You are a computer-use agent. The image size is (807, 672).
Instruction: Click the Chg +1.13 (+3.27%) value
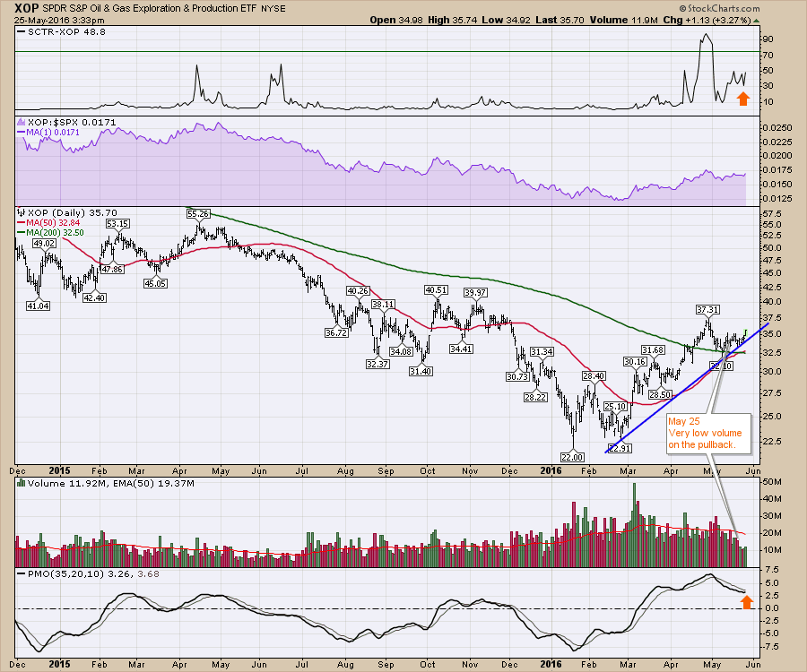[x=707, y=20]
